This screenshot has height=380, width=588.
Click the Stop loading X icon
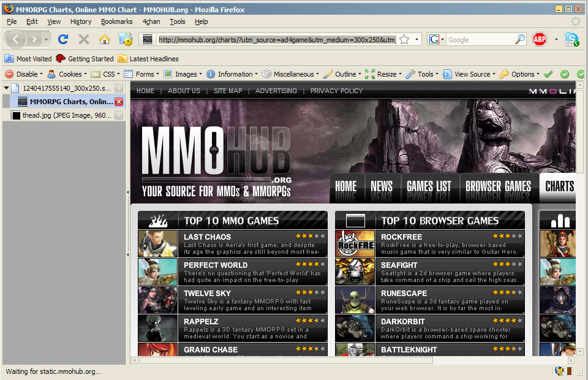(x=84, y=39)
